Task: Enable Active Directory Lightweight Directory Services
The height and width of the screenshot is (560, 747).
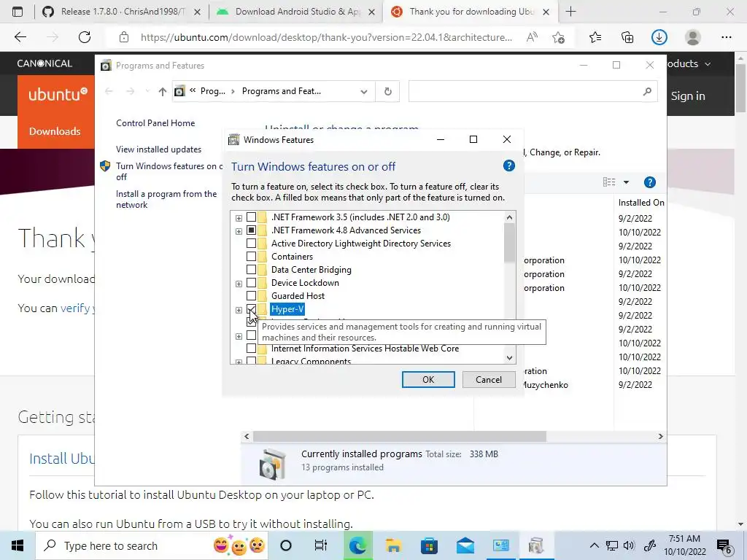Action: (x=251, y=244)
